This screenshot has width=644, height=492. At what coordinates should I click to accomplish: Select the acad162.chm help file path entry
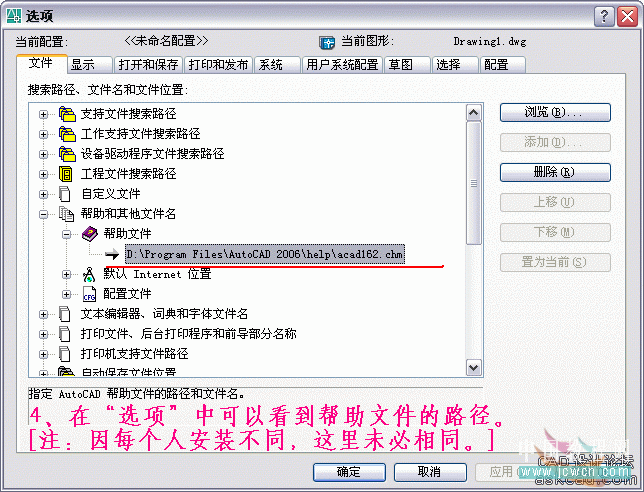coord(265,254)
